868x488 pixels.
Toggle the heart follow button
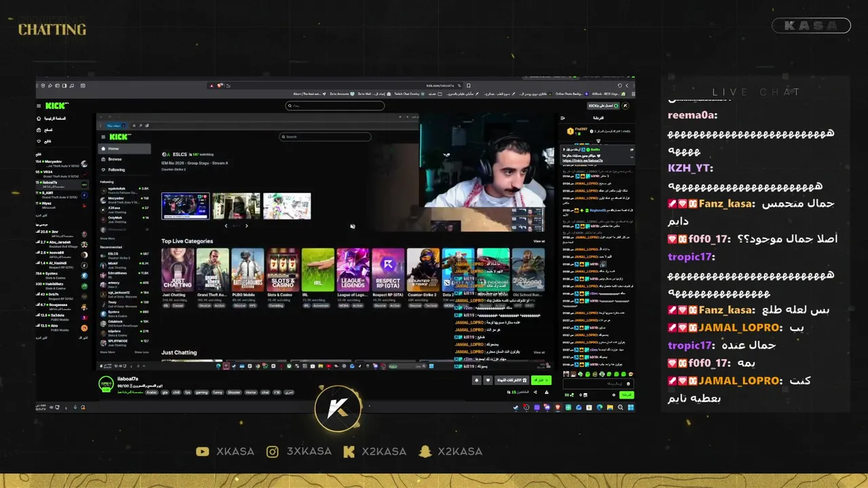(488, 380)
